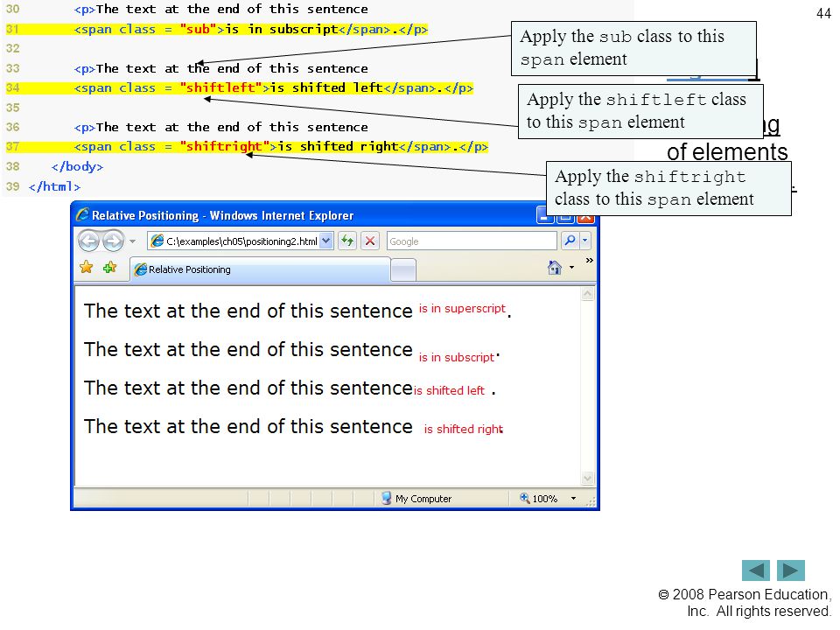Expand the address bar dropdown arrow
Screen dimensions: 840x630
(x=326, y=241)
